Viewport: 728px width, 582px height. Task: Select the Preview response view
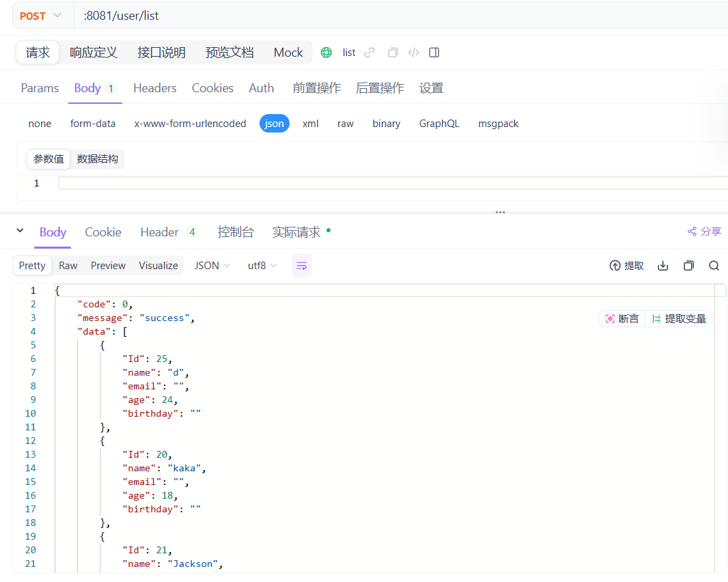(x=108, y=266)
